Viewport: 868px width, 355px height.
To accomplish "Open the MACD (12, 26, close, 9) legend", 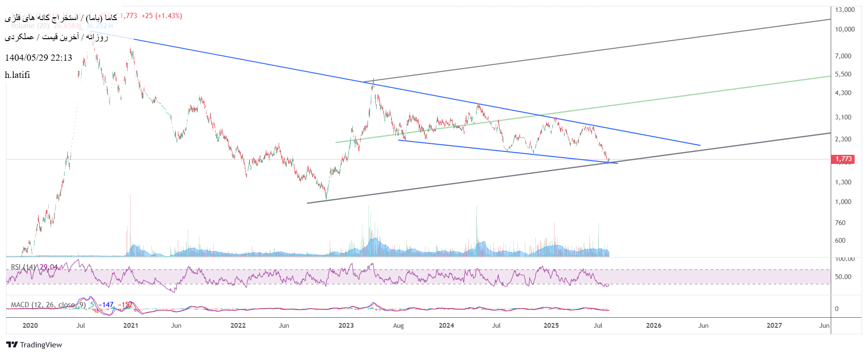I will [x=48, y=304].
